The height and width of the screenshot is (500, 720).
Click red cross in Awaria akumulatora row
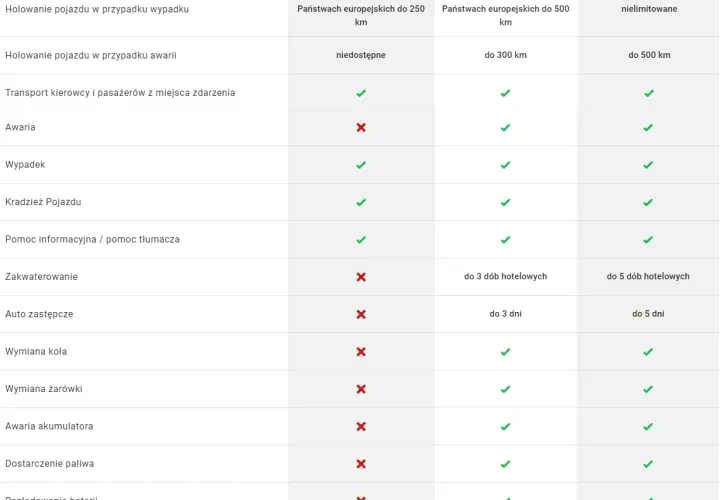[x=361, y=427]
